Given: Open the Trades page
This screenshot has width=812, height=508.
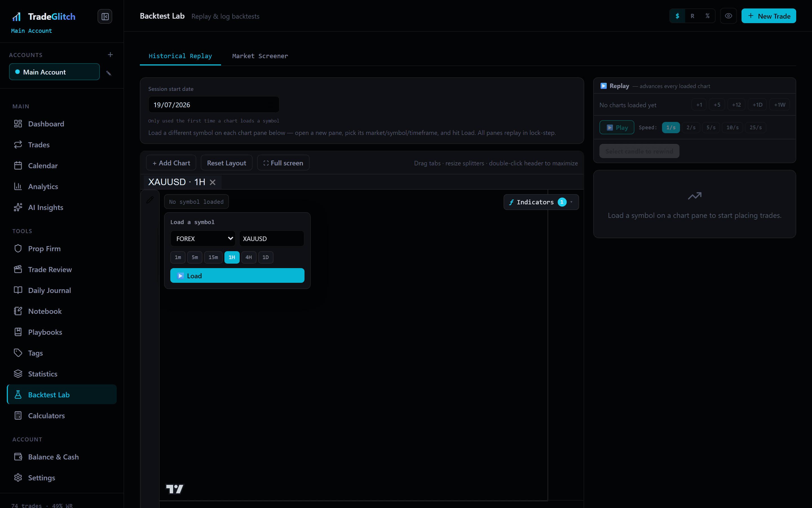Looking at the screenshot, I should point(62,145).
